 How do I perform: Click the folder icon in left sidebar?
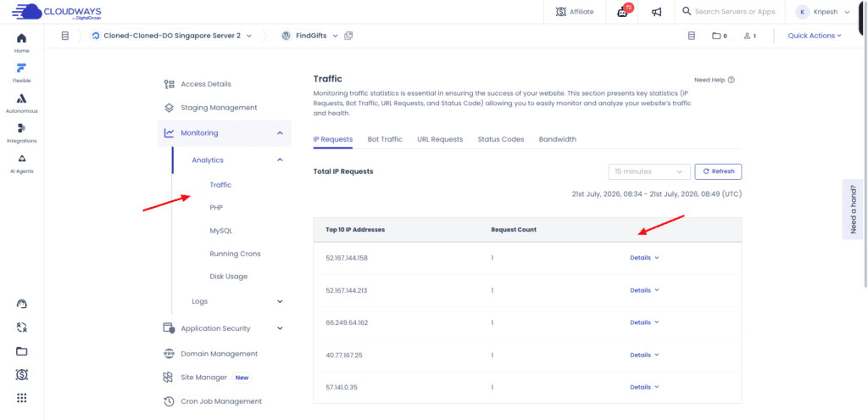[x=21, y=351]
